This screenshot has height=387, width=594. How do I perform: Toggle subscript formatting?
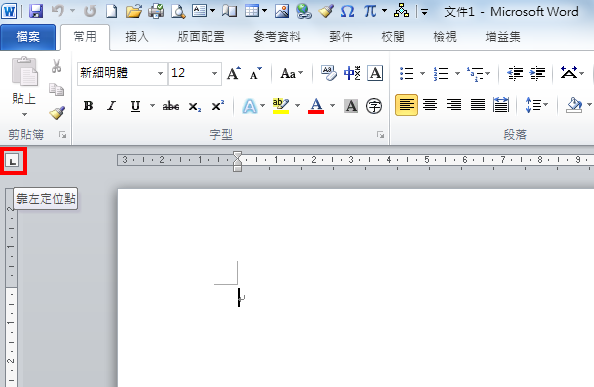tap(195, 106)
